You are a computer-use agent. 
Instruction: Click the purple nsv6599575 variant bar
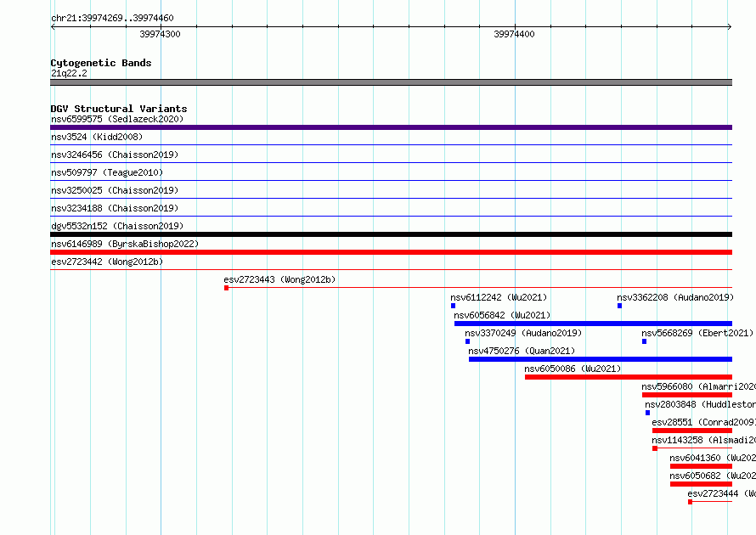tap(391, 127)
